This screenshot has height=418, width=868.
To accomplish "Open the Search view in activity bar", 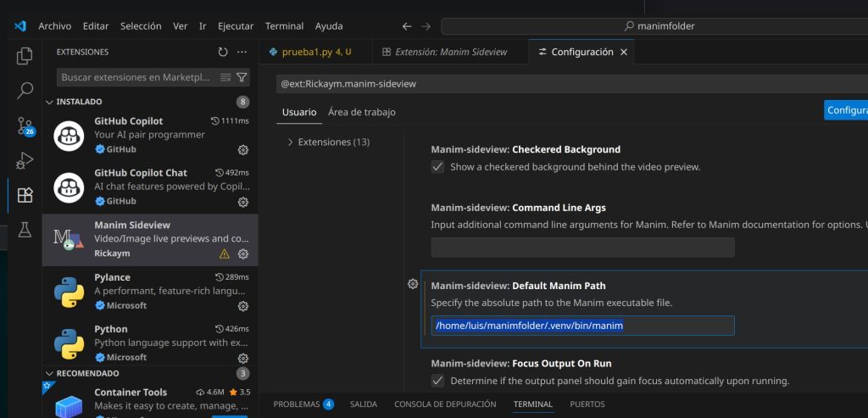I will point(25,91).
